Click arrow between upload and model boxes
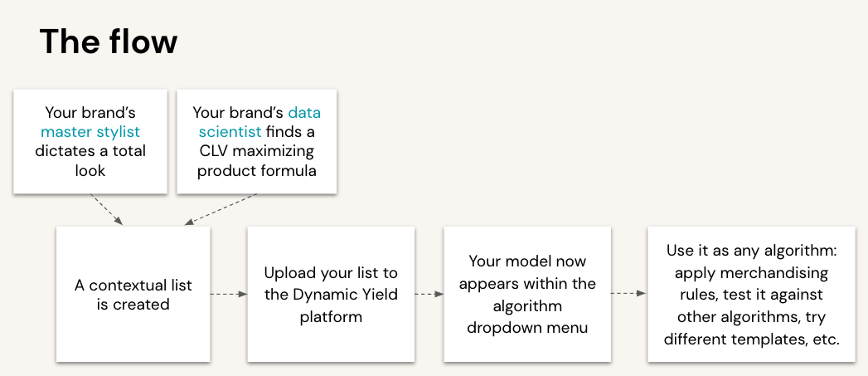Screen dimensions: 868x376 pos(429,294)
